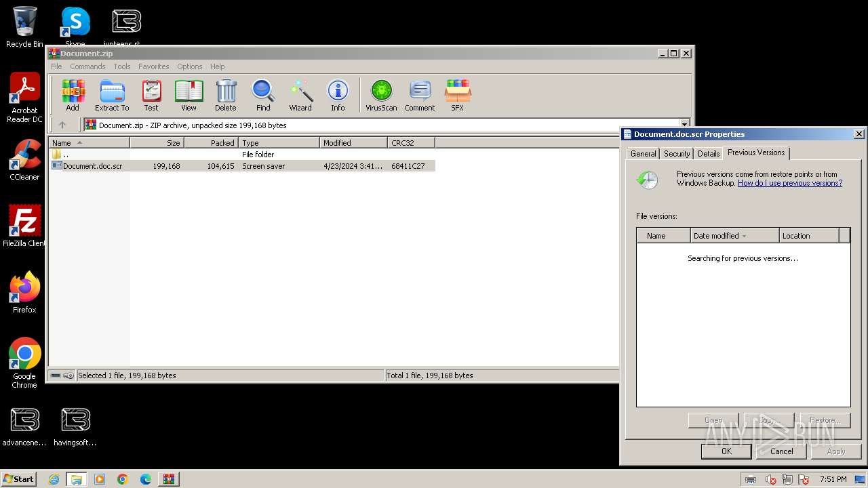This screenshot has width=868, height=488.
Task: Open the Start menu
Action: pyautogui.click(x=18, y=479)
